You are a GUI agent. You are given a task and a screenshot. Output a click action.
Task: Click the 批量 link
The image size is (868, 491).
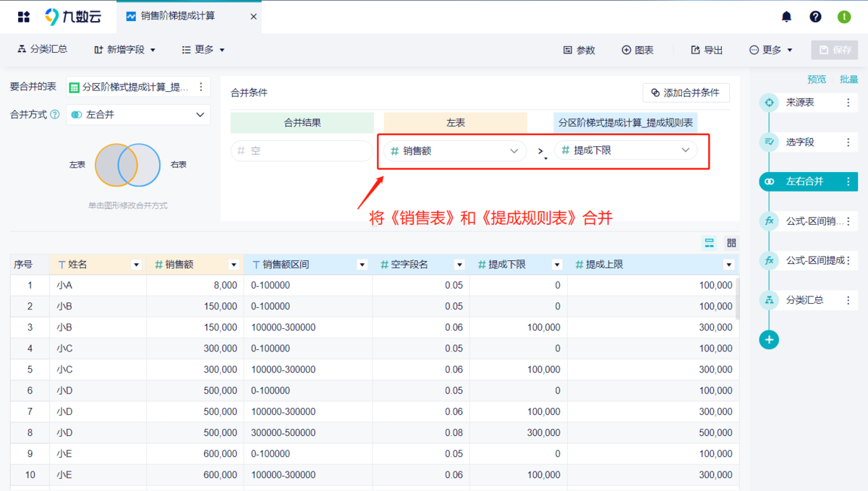[x=849, y=80]
